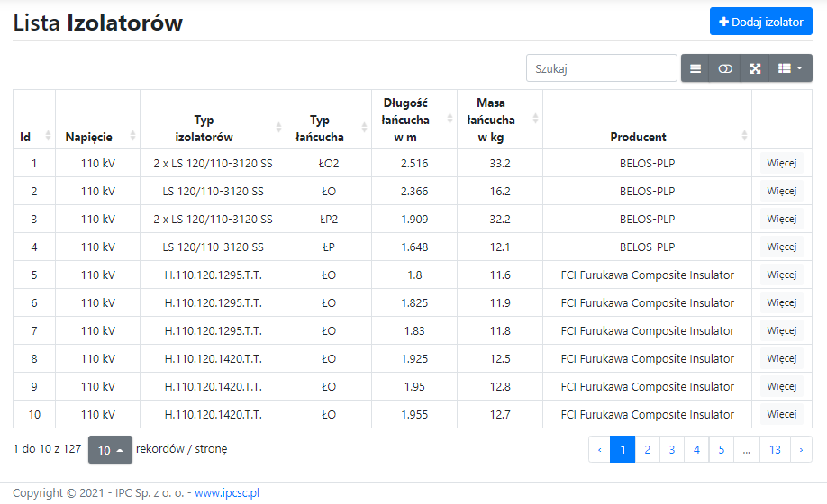Click the fullscreen arrows icon
This screenshot has width=827, height=504.
click(x=755, y=68)
